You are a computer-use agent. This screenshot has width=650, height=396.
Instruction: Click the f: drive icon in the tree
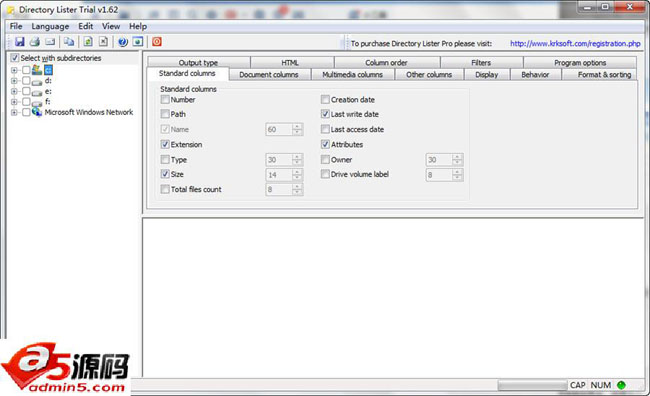(x=37, y=102)
